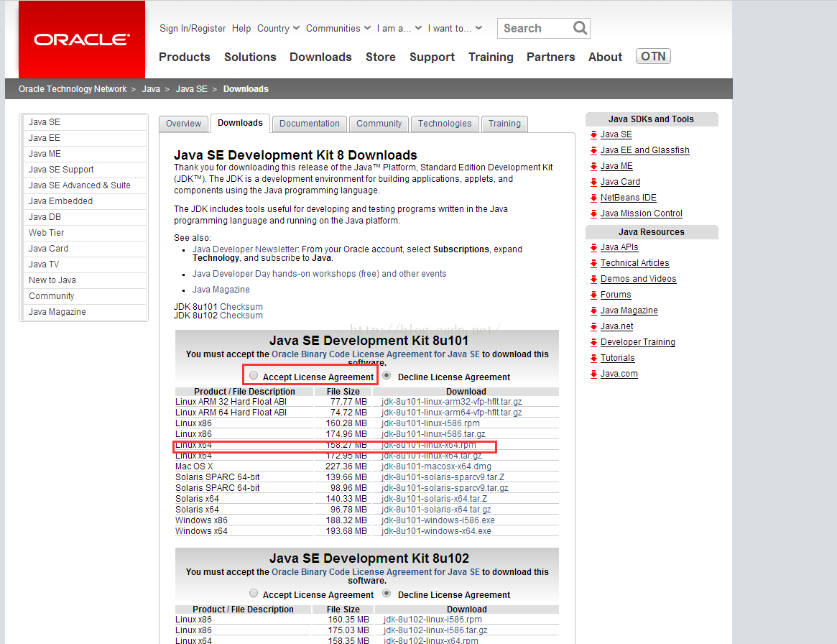The image size is (837, 644).
Task: Select Decline License Agreement for JDK 8u102
Action: 387,593
